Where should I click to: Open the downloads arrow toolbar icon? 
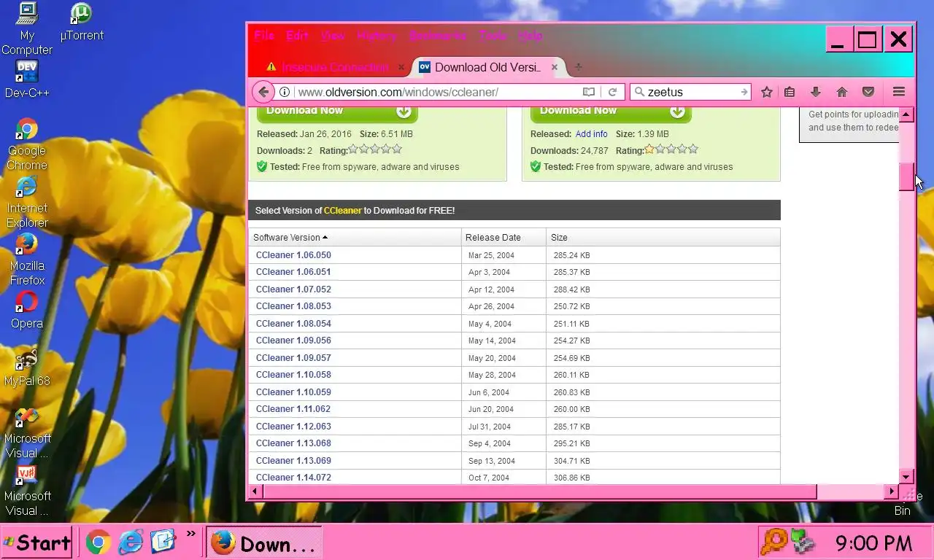(x=816, y=92)
